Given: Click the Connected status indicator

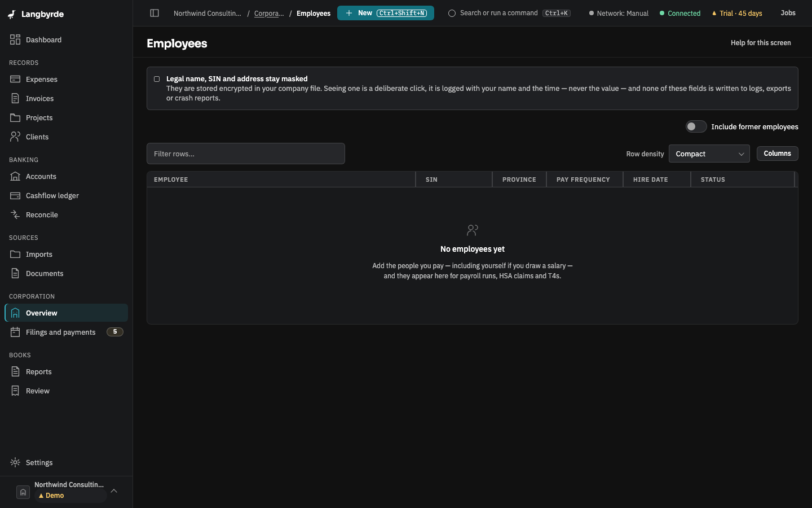Looking at the screenshot, I should pyautogui.click(x=680, y=14).
